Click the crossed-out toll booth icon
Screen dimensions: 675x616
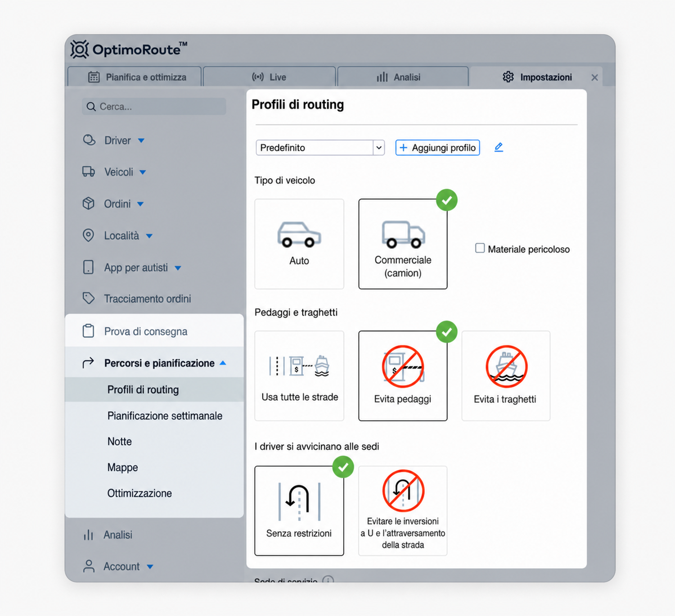pos(403,367)
